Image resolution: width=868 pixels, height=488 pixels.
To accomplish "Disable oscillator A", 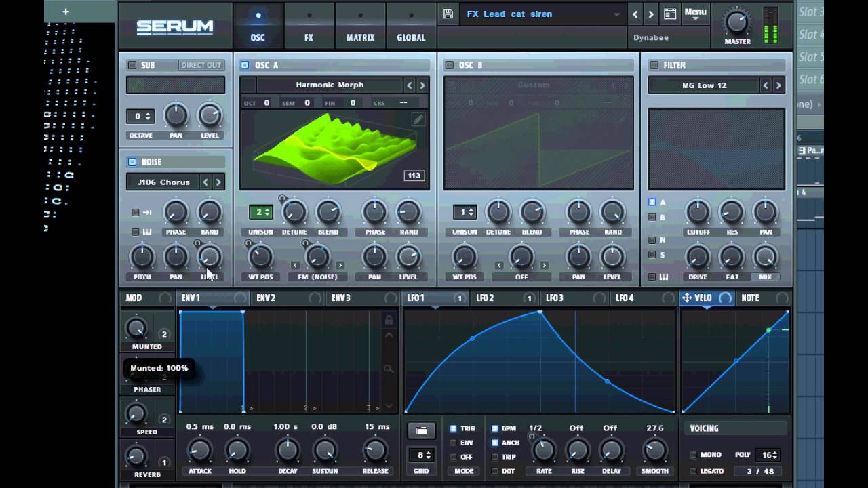I will coord(245,65).
